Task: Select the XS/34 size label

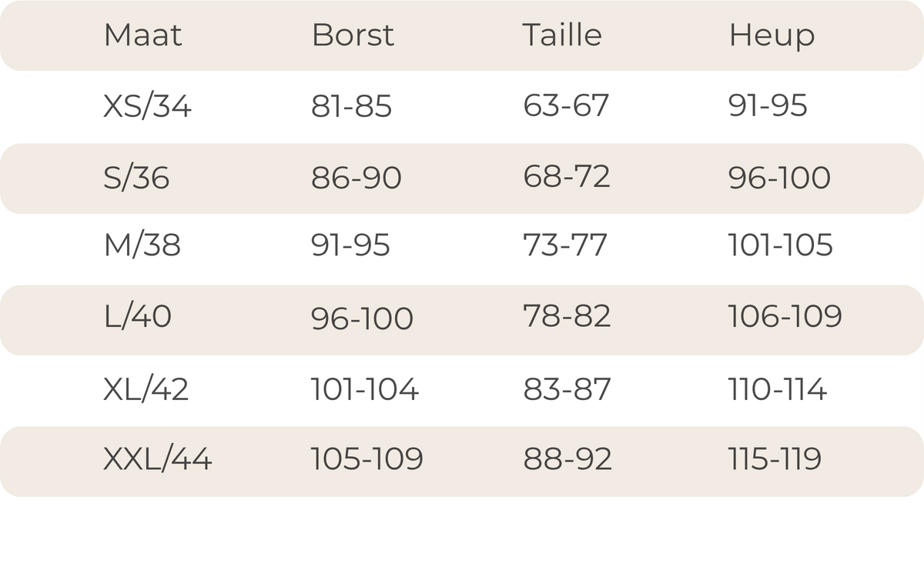Action: [x=147, y=106]
